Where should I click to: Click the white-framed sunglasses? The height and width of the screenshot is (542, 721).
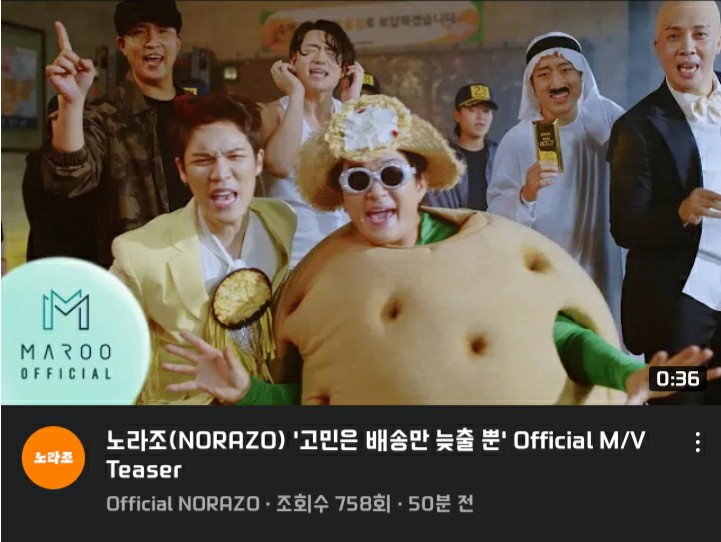coord(377,178)
